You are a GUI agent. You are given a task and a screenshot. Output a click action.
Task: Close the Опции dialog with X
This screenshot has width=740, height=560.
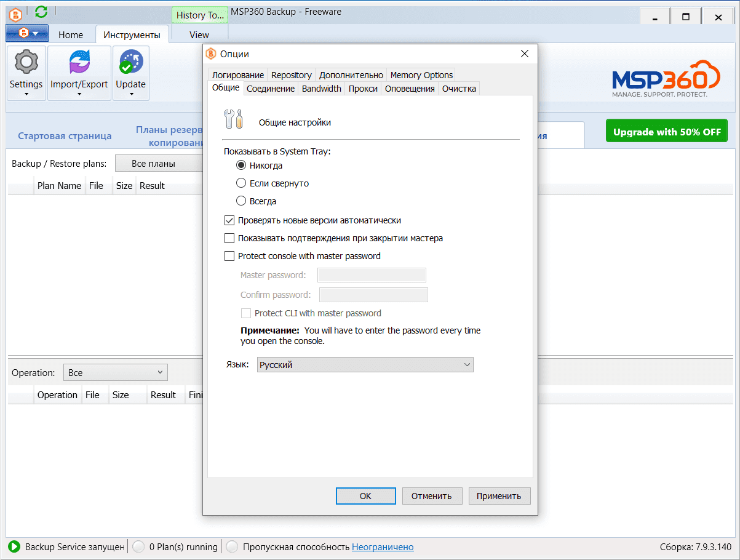[x=524, y=54]
